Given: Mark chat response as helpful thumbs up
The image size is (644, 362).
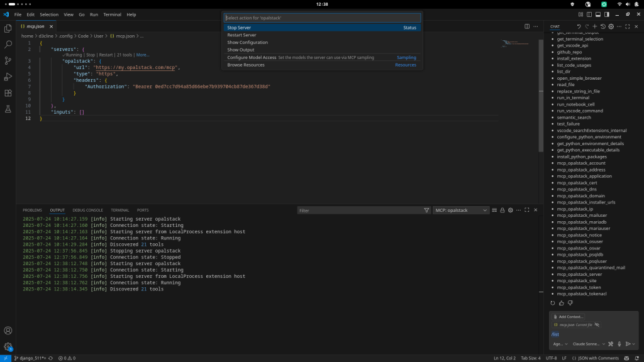Looking at the screenshot, I should 562,303.
